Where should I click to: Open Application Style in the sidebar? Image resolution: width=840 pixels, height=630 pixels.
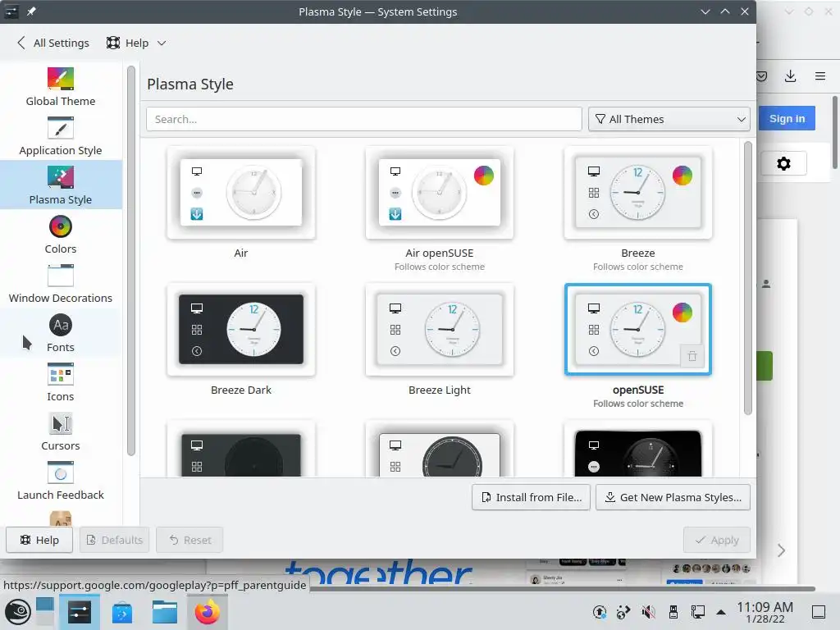pyautogui.click(x=61, y=135)
